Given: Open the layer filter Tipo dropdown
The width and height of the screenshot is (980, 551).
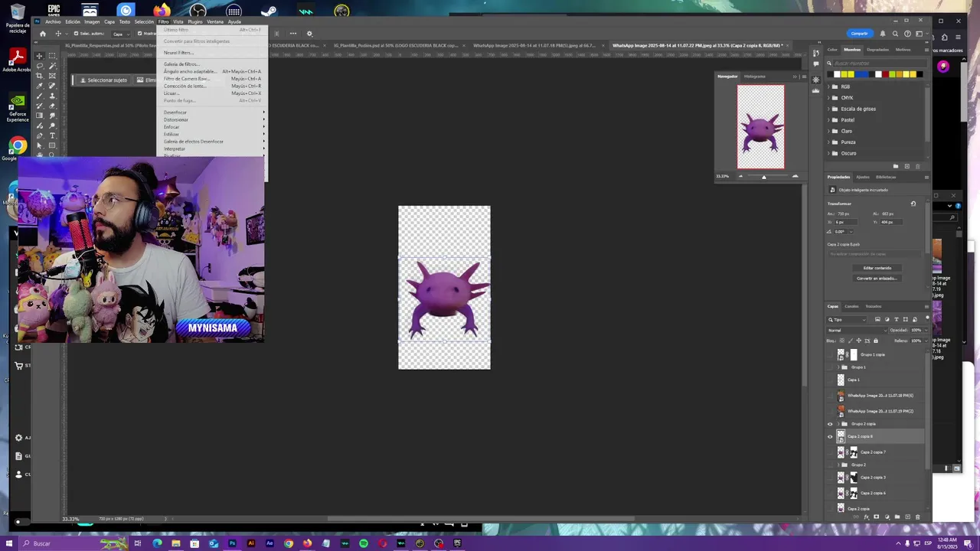Looking at the screenshot, I should pyautogui.click(x=847, y=320).
